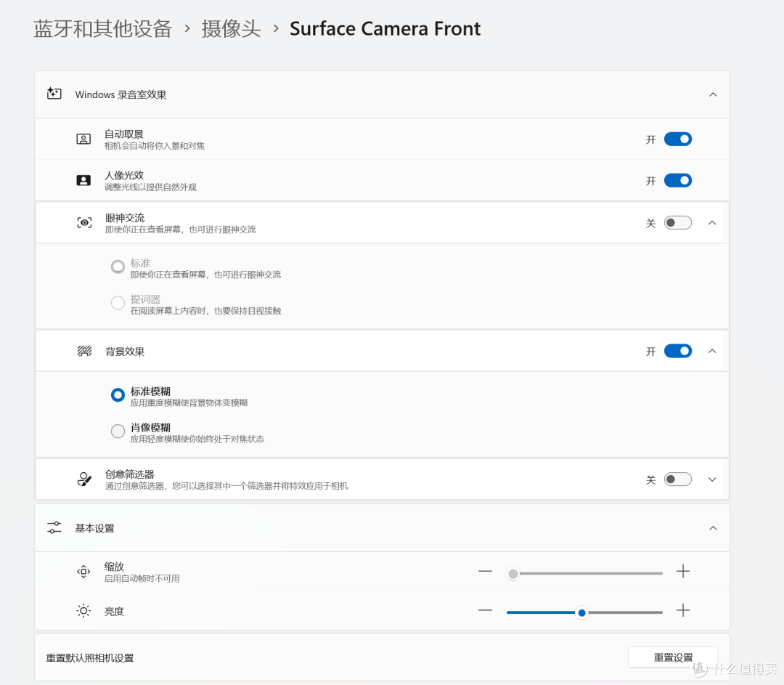Click the 在阅读屏幕上内容时 teleprompter description

tap(205, 311)
